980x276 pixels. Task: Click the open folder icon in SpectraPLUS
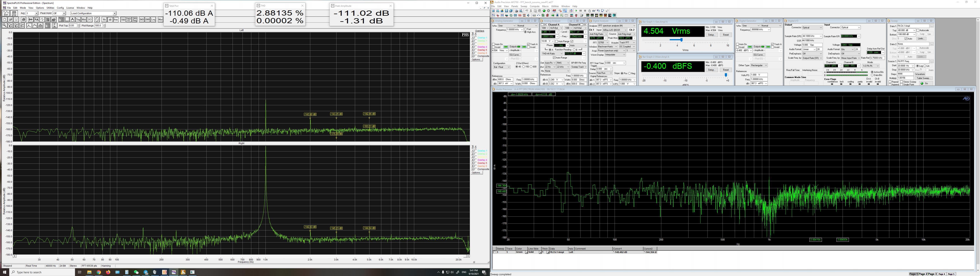11,19
